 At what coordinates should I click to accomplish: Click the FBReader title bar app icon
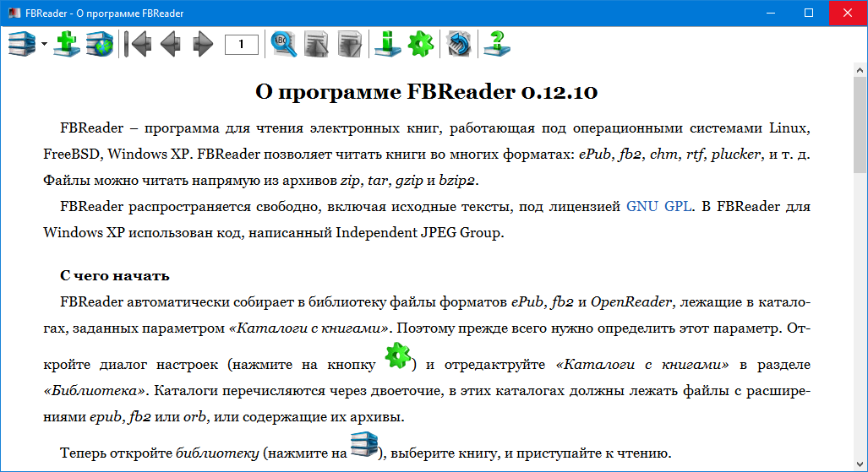[14, 13]
